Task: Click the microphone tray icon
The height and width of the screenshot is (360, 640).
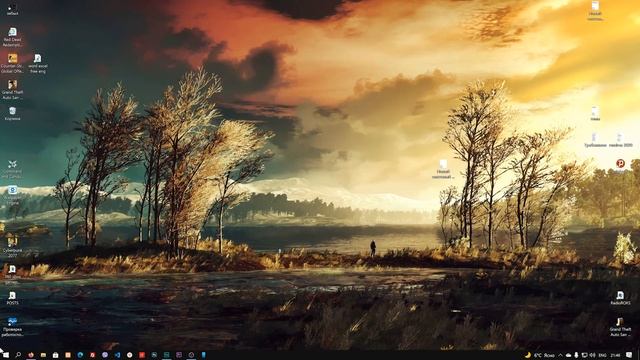Action: click(576, 355)
